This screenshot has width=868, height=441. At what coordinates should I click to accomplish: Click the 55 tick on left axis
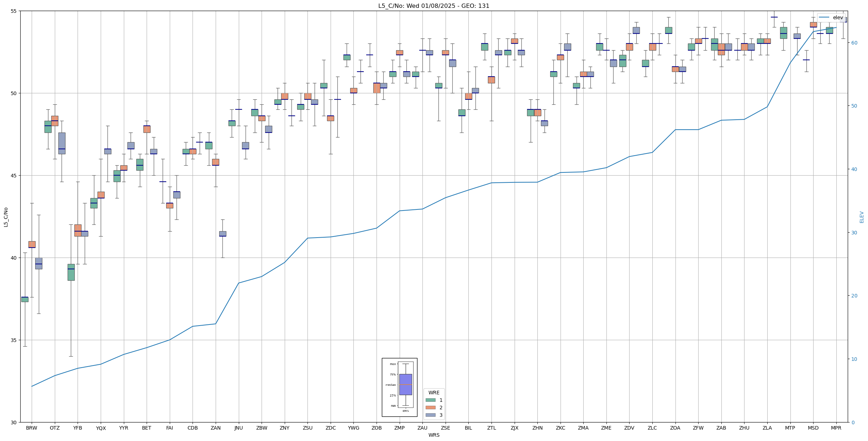13,11
